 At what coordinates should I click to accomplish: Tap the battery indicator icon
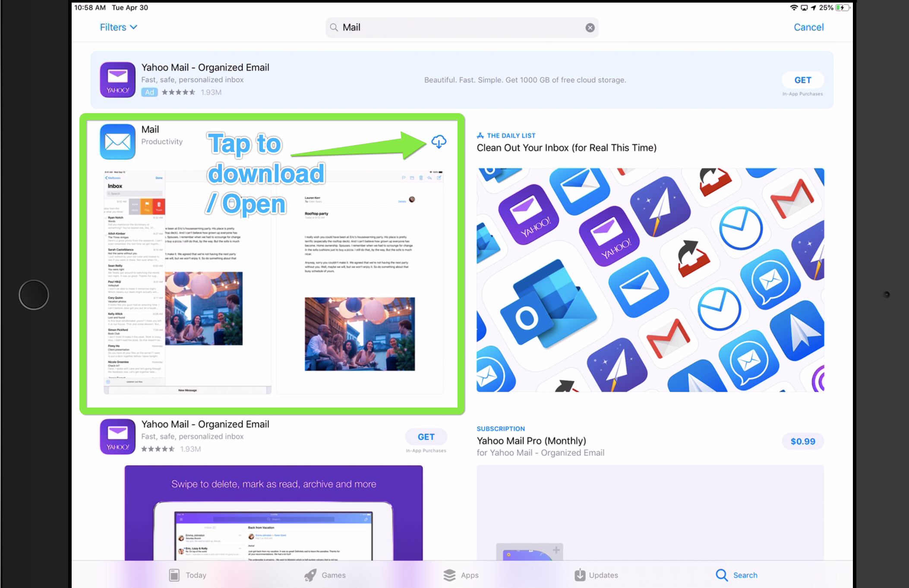click(842, 7)
